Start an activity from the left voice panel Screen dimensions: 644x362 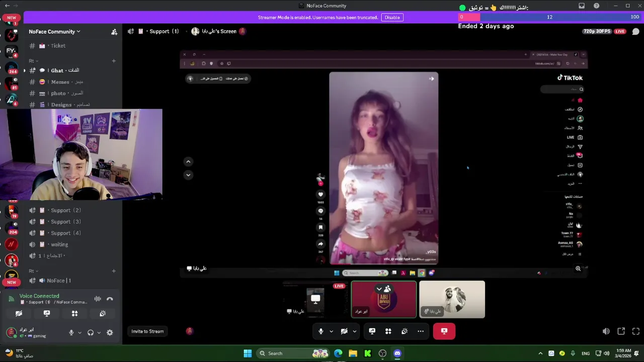(x=74, y=313)
